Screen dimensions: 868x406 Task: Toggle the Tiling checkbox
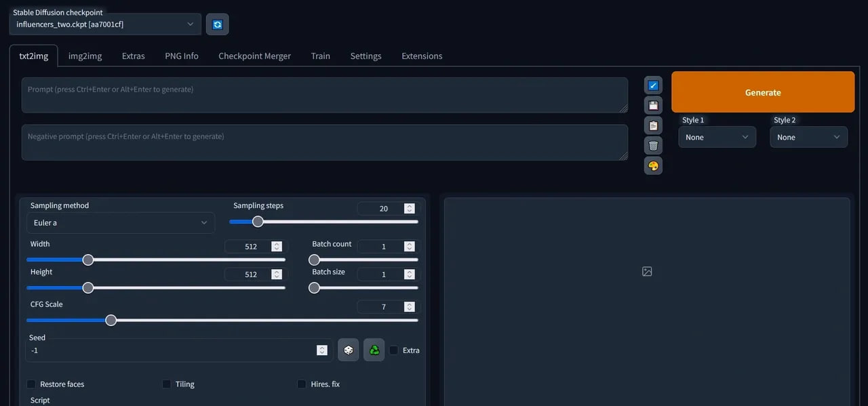click(167, 384)
